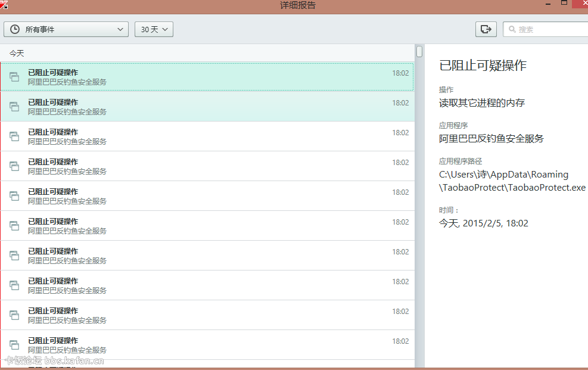Select the third 已阻止可疑操作 event row
This screenshot has width=588, height=370.
coord(207,136)
